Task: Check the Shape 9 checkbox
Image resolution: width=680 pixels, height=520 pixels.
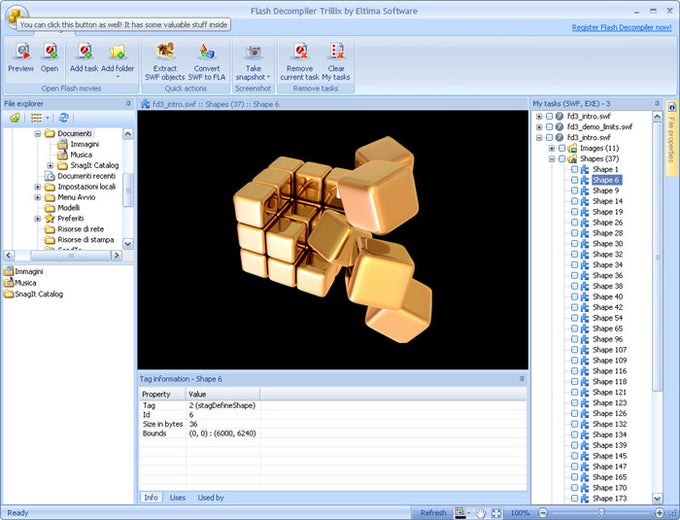Action: click(x=575, y=190)
